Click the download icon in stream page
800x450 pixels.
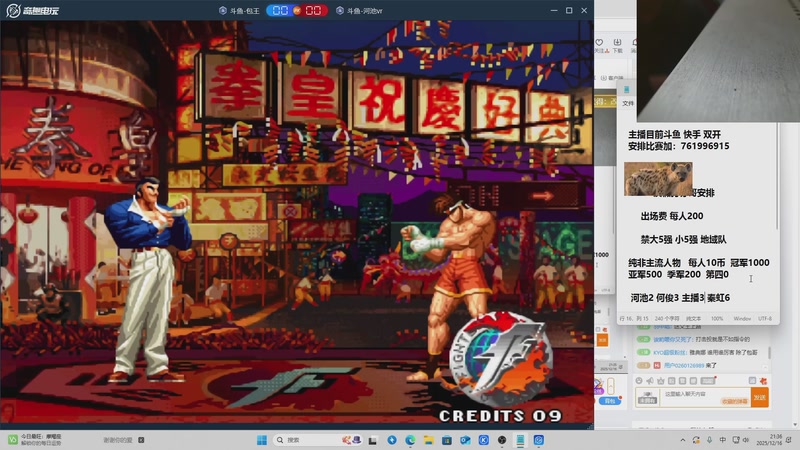pyautogui.click(x=617, y=42)
